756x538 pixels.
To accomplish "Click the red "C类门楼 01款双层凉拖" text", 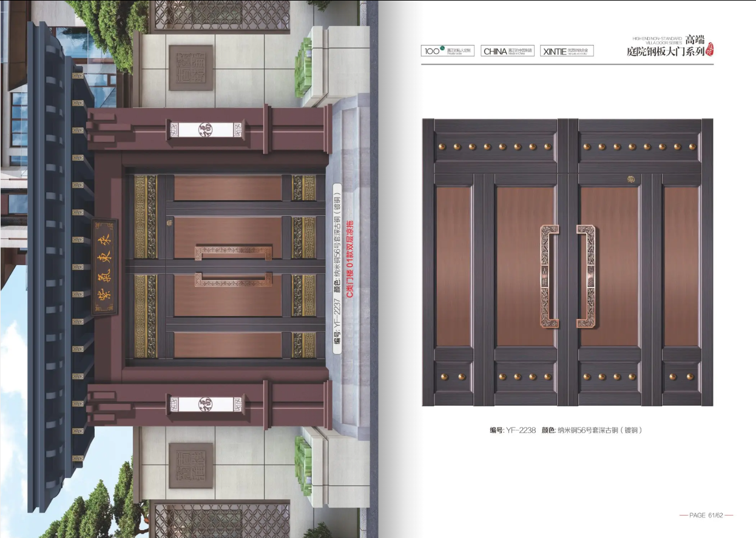I will [x=349, y=258].
